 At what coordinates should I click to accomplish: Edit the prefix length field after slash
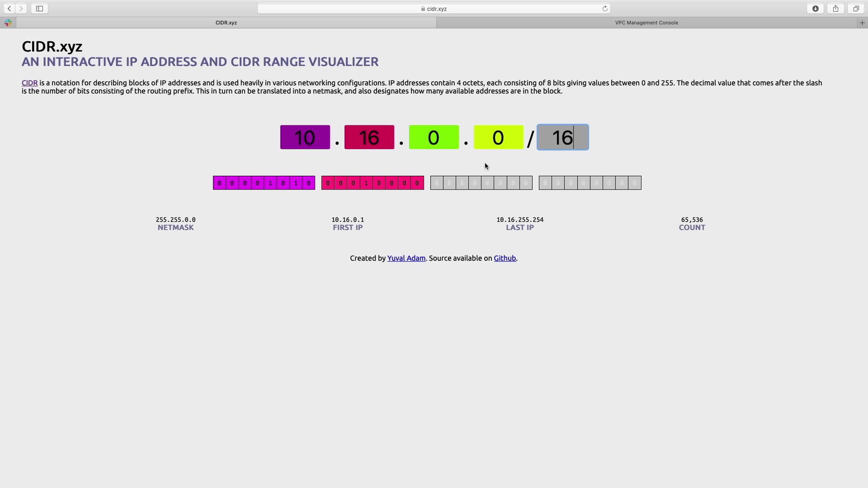pos(563,137)
